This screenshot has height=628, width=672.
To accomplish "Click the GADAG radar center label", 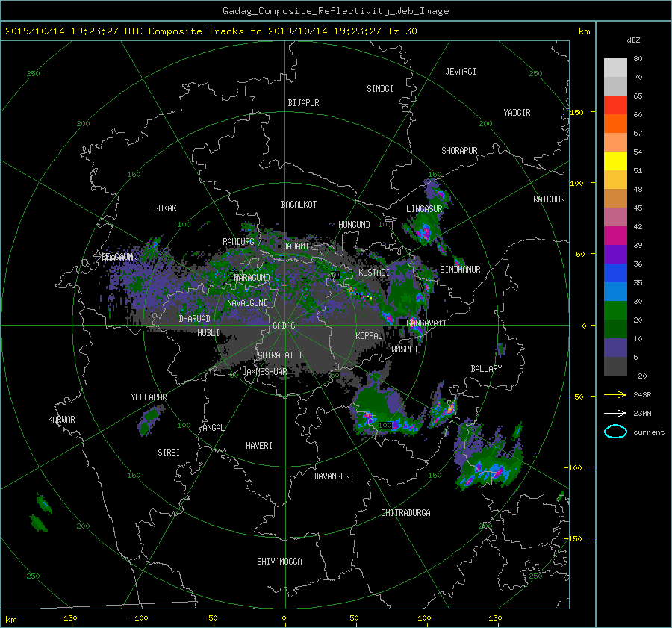I will pos(284,326).
